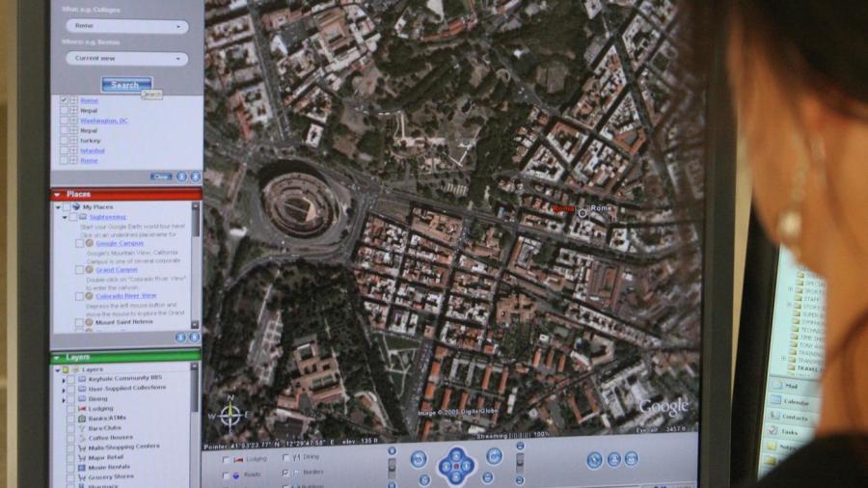The width and height of the screenshot is (868, 488).
Task: Open the Istanbul search result link
Action: pyautogui.click(x=92, y=150)
